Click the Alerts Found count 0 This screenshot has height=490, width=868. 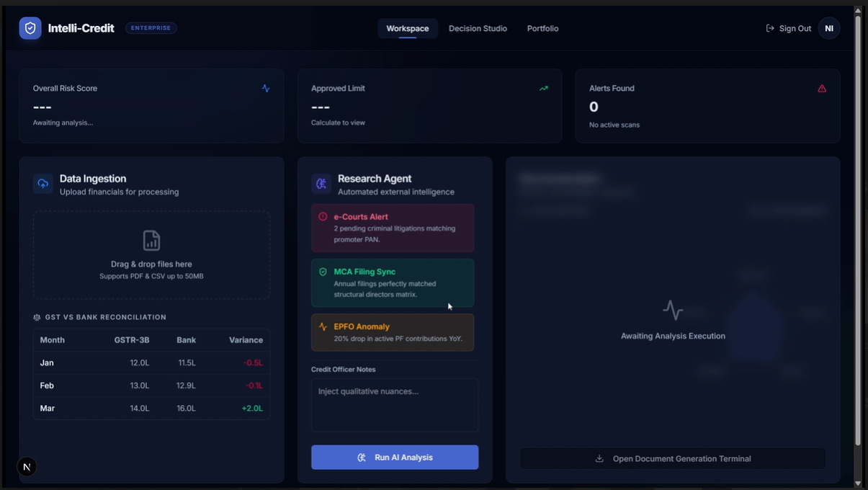(x=594, y=107)
